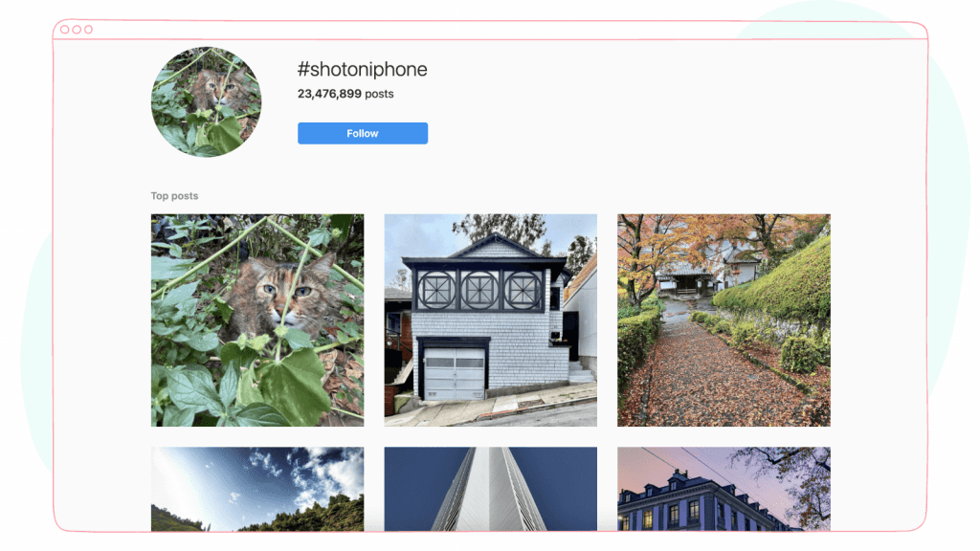Click the temple gate in autumn photo
The height and width of the screenshot is (551, 980).
pos(685,278)
